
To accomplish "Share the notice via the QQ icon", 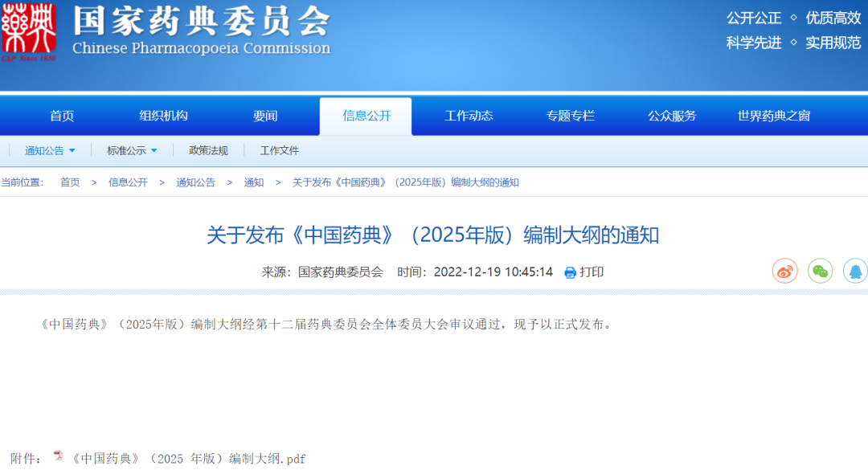I will click(854, 272).
